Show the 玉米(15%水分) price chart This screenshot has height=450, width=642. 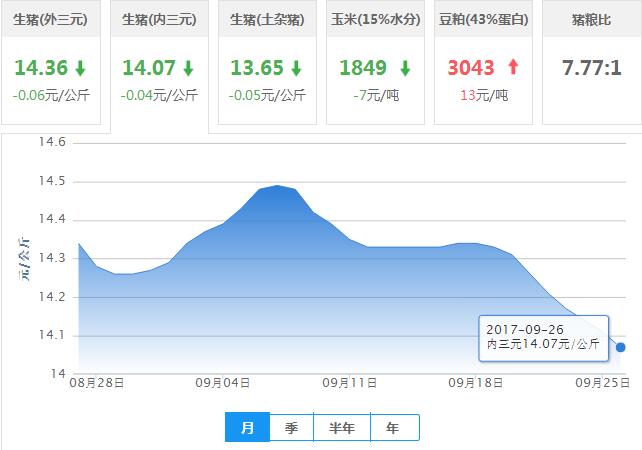(x=375, y=20)
